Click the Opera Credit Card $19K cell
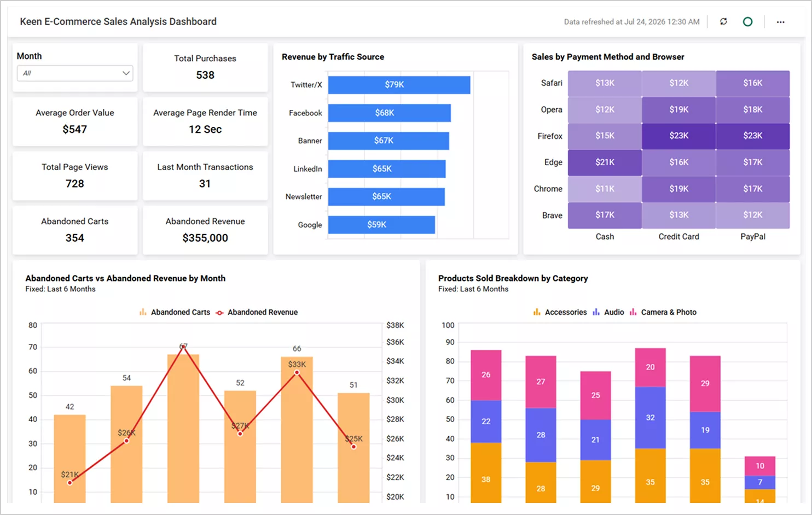Image resolution: width=812 pixels, height=515 pixels. 678,110
